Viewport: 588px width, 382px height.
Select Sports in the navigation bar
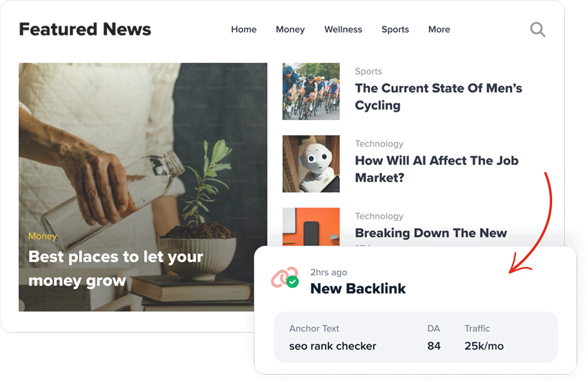tap(395, 30)
